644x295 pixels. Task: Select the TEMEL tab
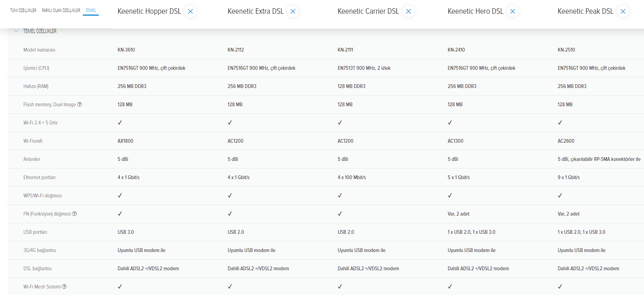[91, 10]
